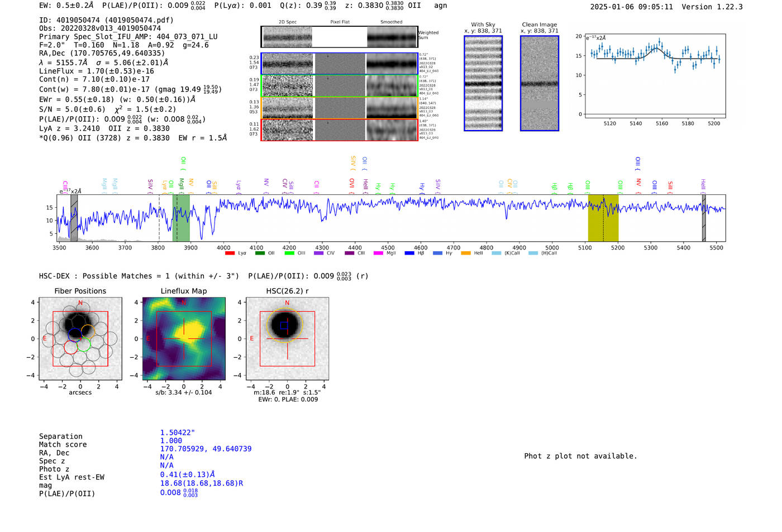Click the 'agn' label in header
This screenshot has width=782, height=532.
pyautogui.click(x=441, y=6)
